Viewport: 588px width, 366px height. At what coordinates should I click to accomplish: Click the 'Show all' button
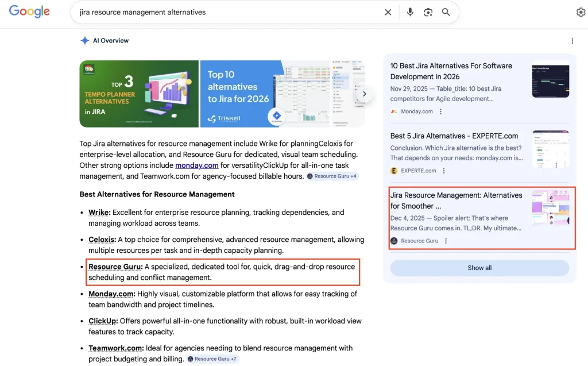479,268
